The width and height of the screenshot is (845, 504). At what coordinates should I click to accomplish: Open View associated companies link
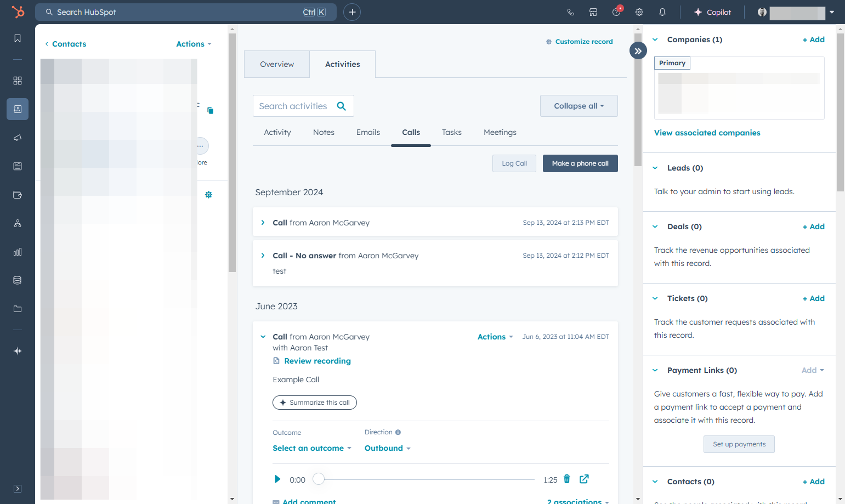pos(707,133)
